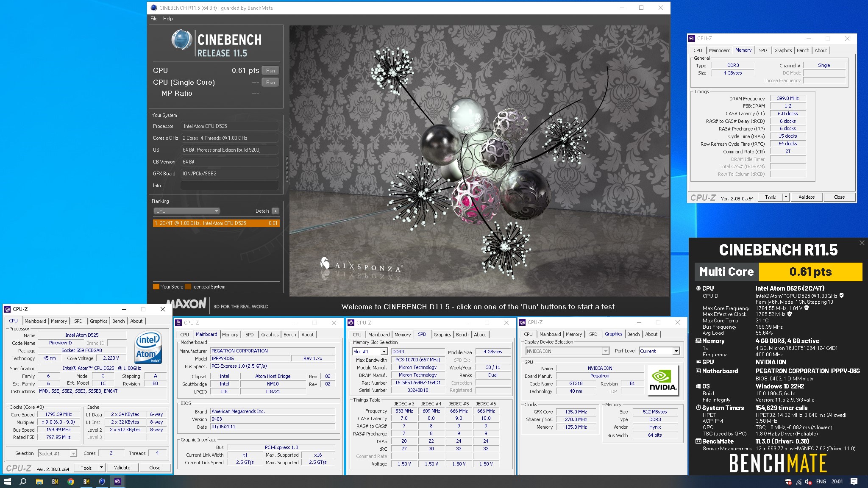Click the CPU-Z Memory window title icon
The width and height of the screenshot is (868, 488).
coord(692,38)
